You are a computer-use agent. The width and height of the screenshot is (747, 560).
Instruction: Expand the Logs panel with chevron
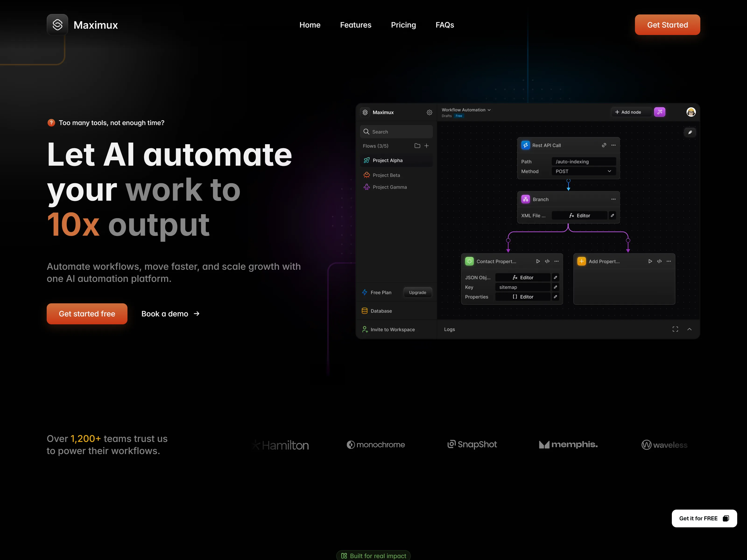(689, 329)
